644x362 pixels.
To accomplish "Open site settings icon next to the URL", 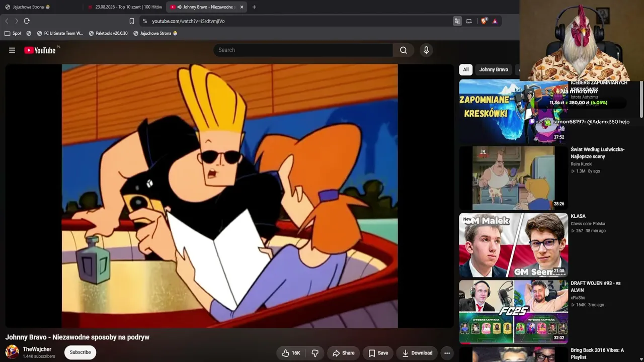I will (x=145, y=21).
